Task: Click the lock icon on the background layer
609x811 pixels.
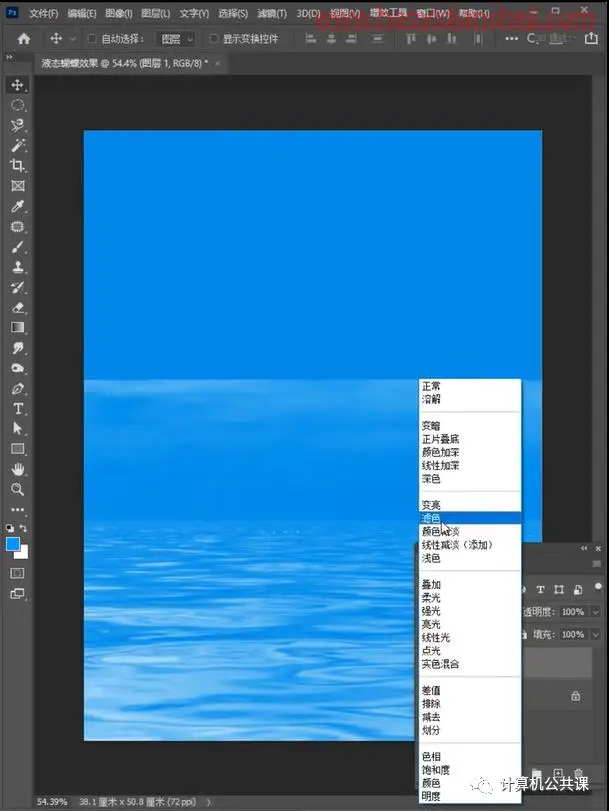Action: 575,696
